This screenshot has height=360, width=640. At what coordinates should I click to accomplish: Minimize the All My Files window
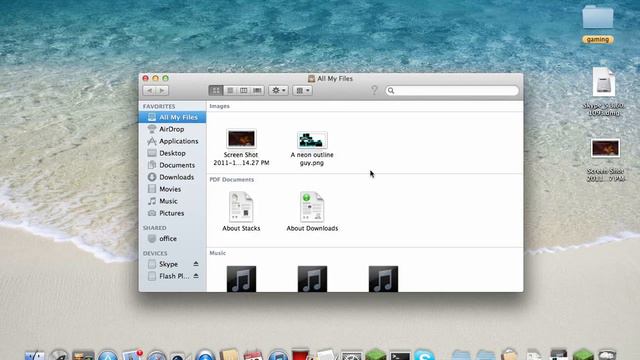(x=156, y=78)
